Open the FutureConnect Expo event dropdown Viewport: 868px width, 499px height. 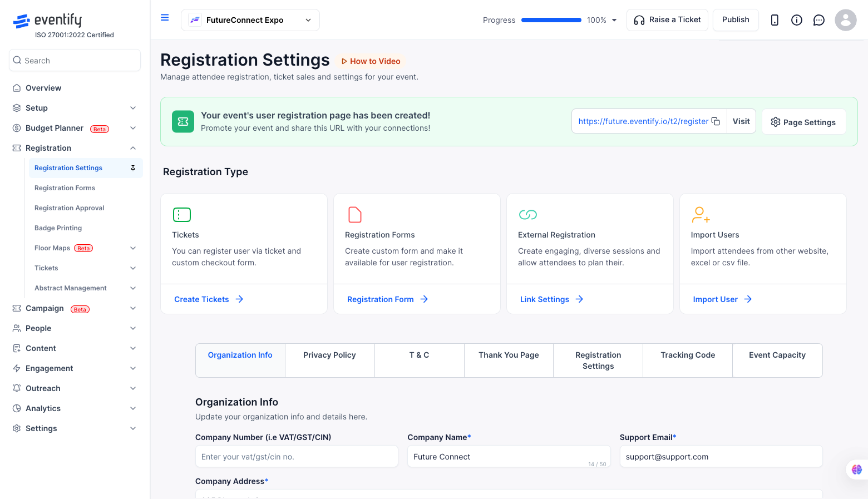coord(250,20)
